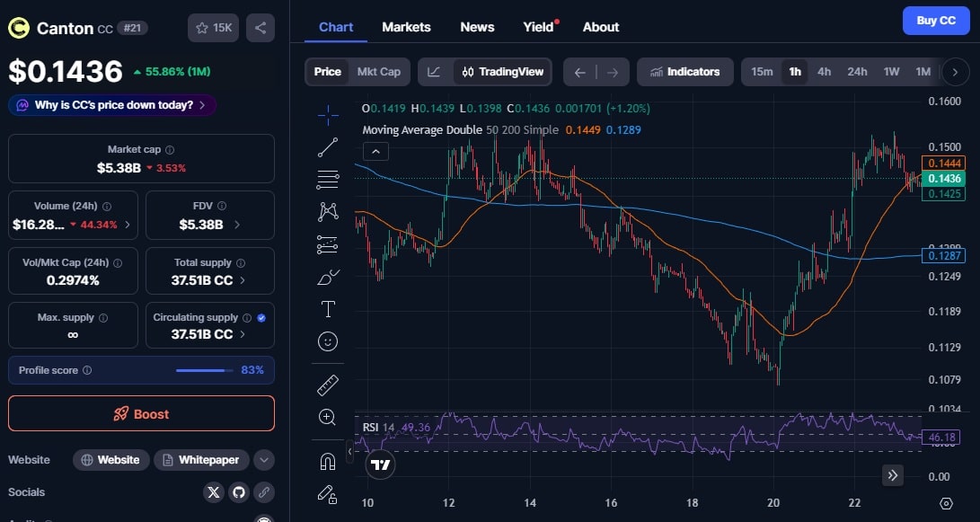Switch to the News tab
980x522 pixels.
[x=477, y=27]
